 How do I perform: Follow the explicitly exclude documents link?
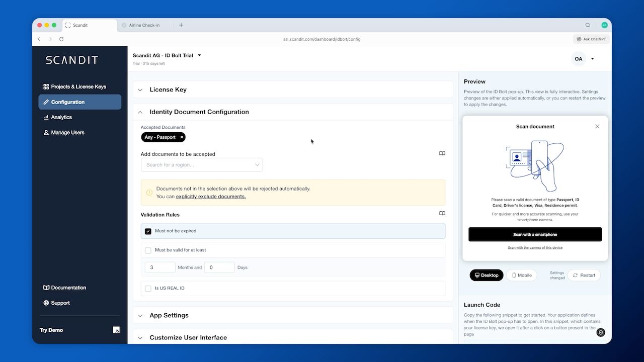coord(211,197)
